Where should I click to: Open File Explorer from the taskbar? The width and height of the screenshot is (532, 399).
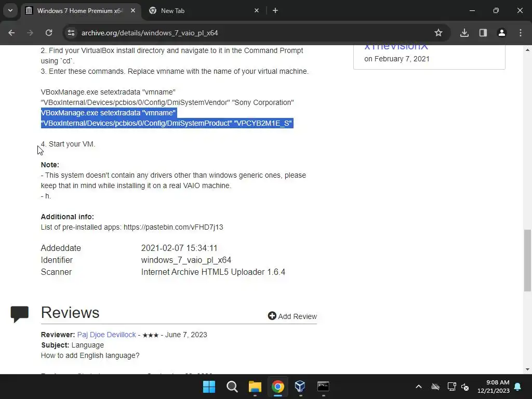255,387
